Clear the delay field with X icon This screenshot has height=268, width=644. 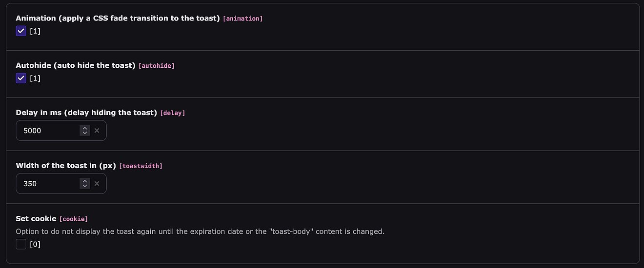point(97,131)
